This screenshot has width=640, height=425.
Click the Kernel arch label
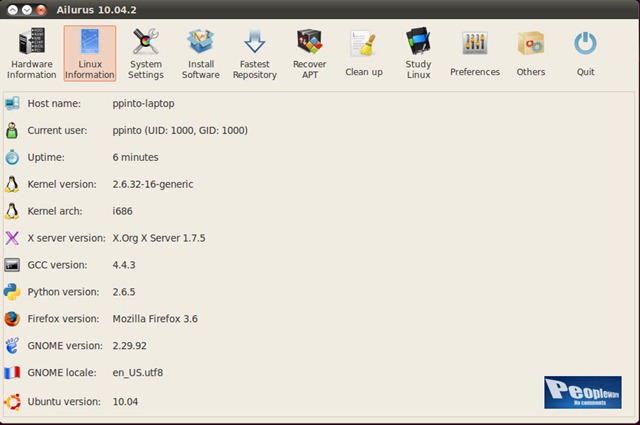coord(55,211)
